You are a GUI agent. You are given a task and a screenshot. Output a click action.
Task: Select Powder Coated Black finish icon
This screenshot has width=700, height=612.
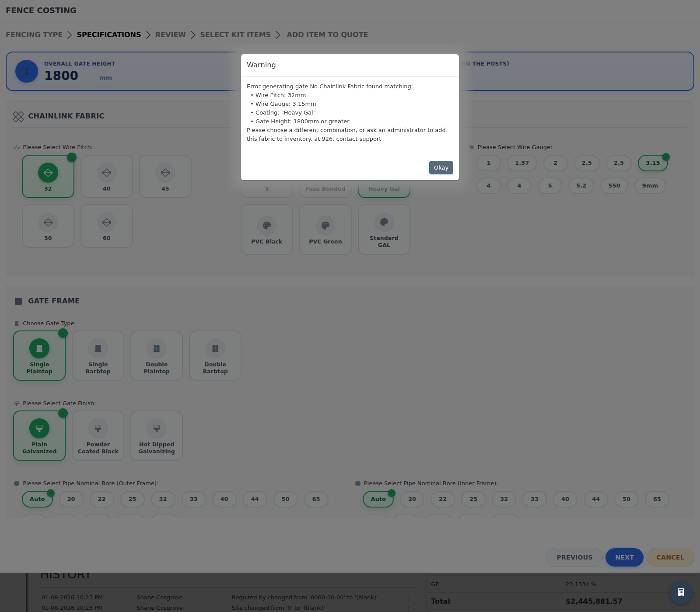coord(98,428)
